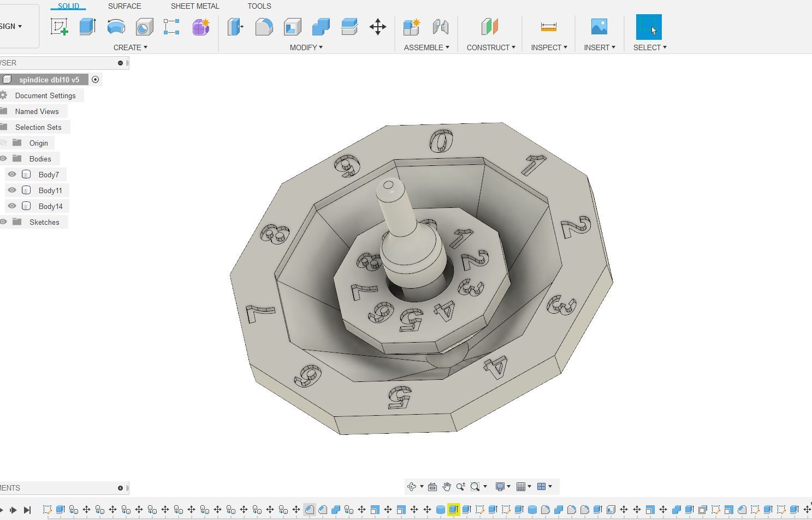Hide Body7 in the browser

click(x=11, y=174)
